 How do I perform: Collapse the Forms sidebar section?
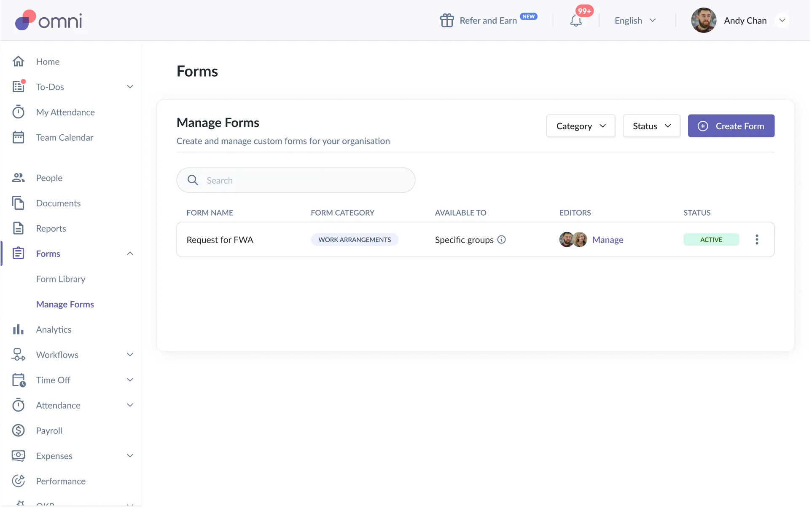coord(130,254)
